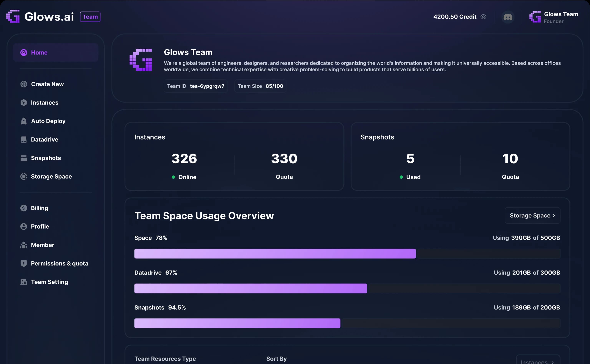Click the 326 Online instances count

click(x=184, y=159)
